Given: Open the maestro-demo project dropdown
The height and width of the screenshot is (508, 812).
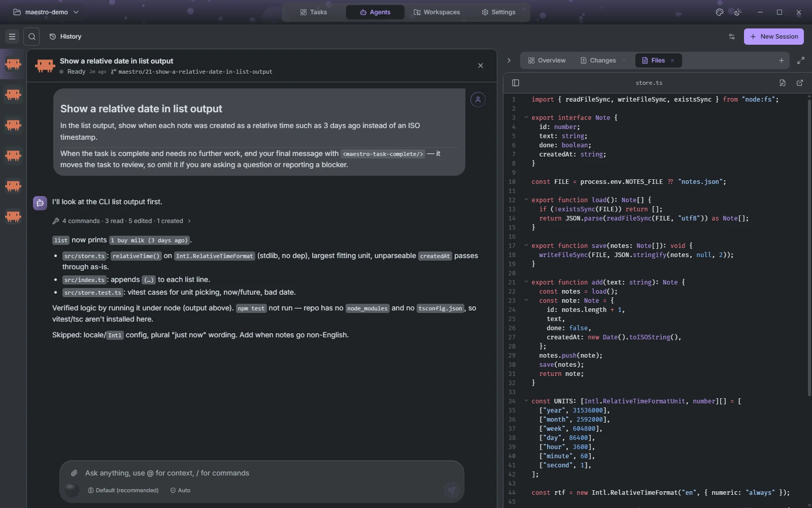Looking at the screenshot, I should click(x=46, y=12).
